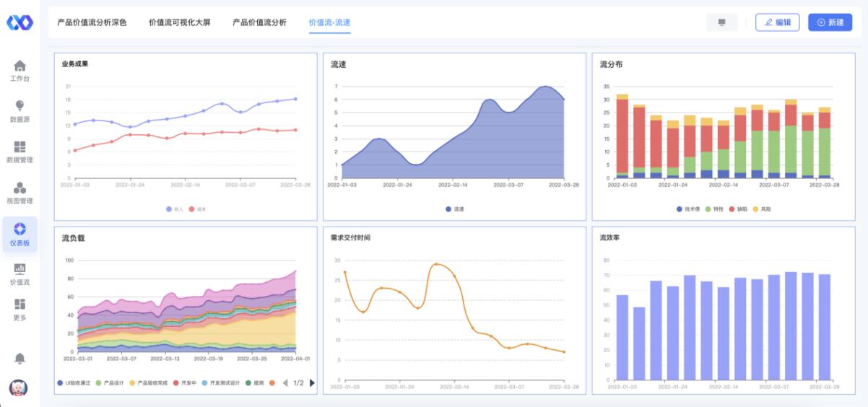Screen dimensions: 868x407
Task: Go to next legend page in 流负载
Action: 313,382
